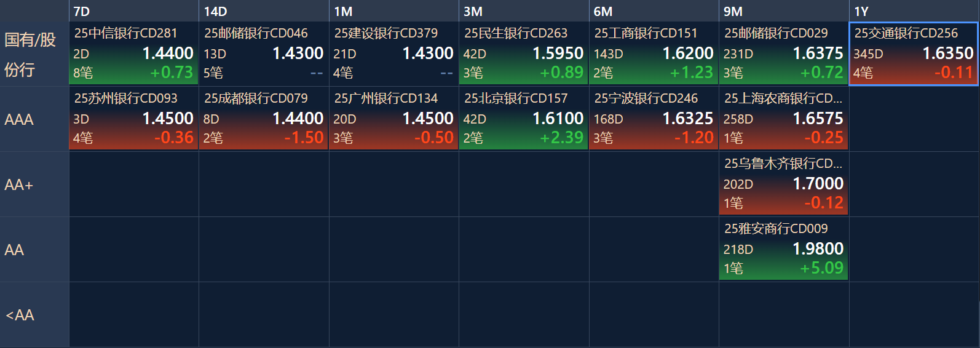Click the 202D maturity in 乌鲁木齐银行 card

click(x=738, y=184)
